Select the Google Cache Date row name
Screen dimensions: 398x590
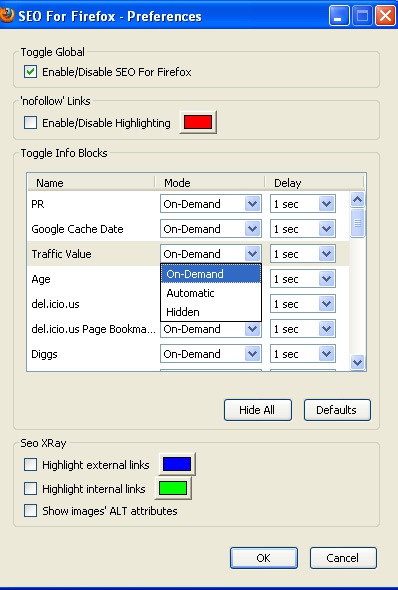pos(77,229)
